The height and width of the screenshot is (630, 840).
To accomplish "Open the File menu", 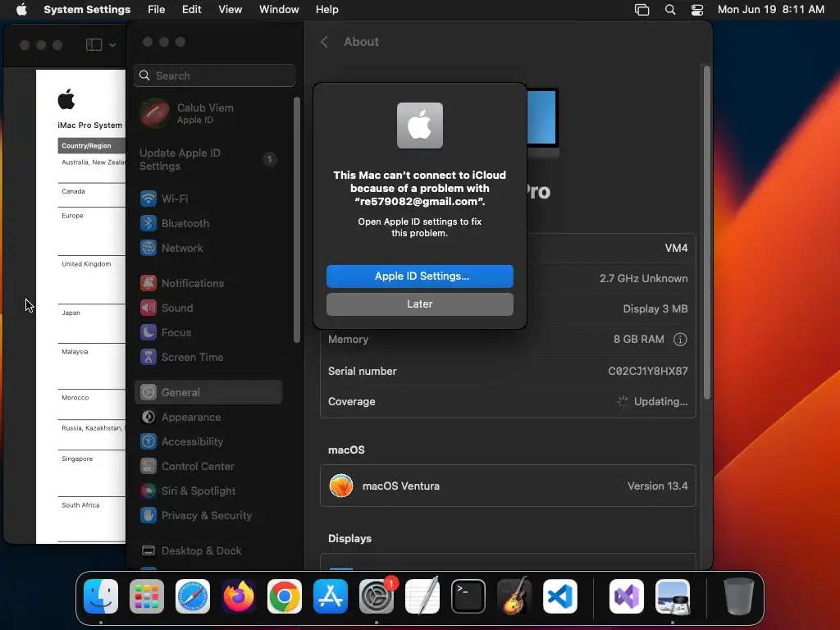I will pyautogui.click(x=157, y=10).
